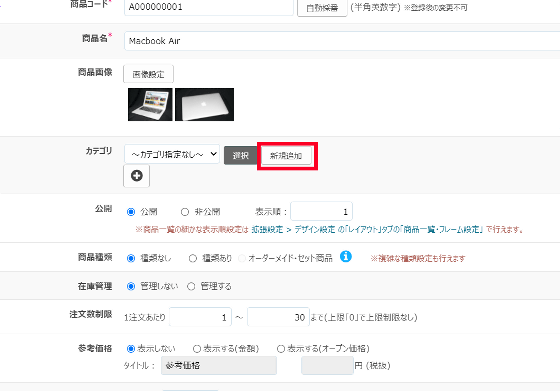Click the 選択 category button

pyautogui.click(x=240, y=156)
